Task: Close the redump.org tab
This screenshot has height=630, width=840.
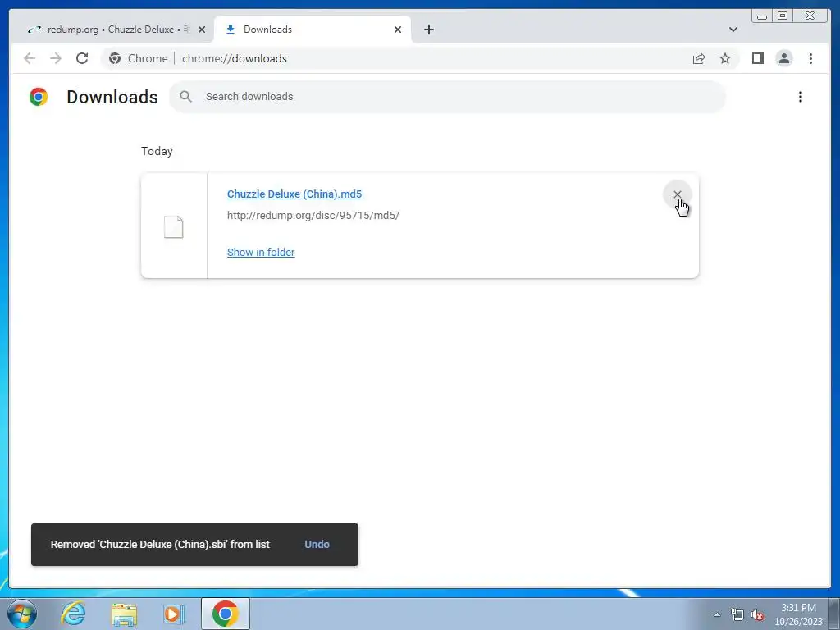Action: point(202,30)
